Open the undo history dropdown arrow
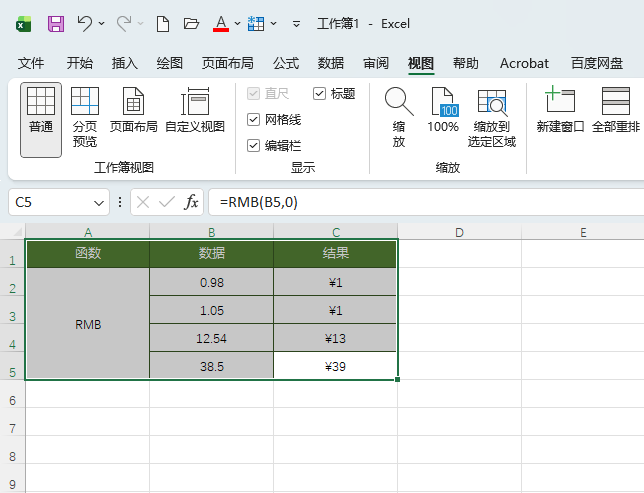644x493 pixels. (x=101, y=24)
